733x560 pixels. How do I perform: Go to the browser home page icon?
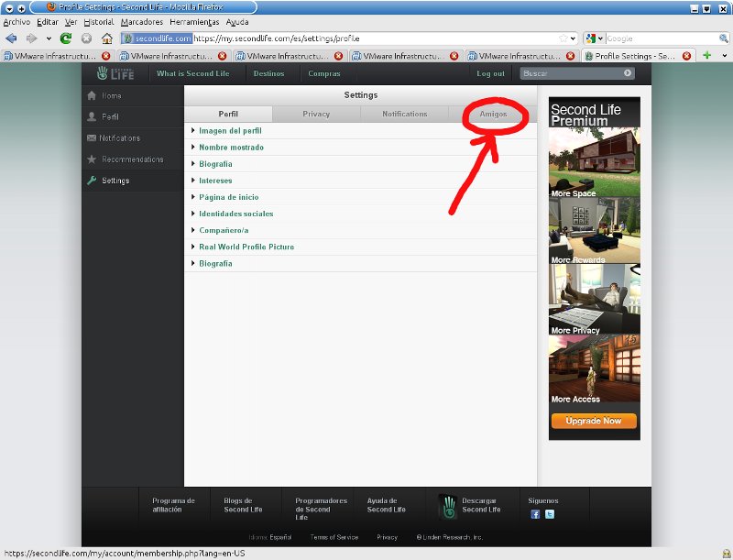(x=107, y=38)
